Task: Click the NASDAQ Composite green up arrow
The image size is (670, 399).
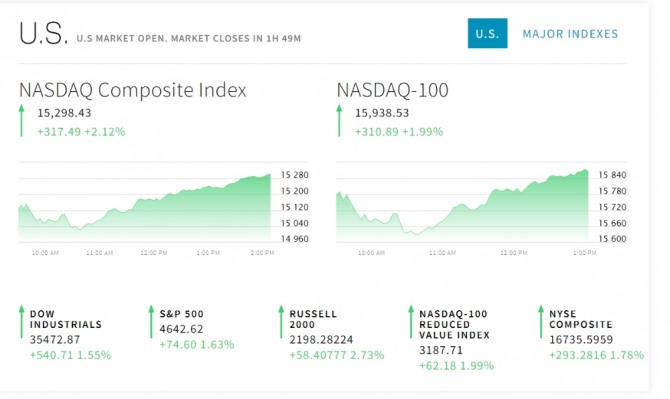Action: tap(21, 120)
